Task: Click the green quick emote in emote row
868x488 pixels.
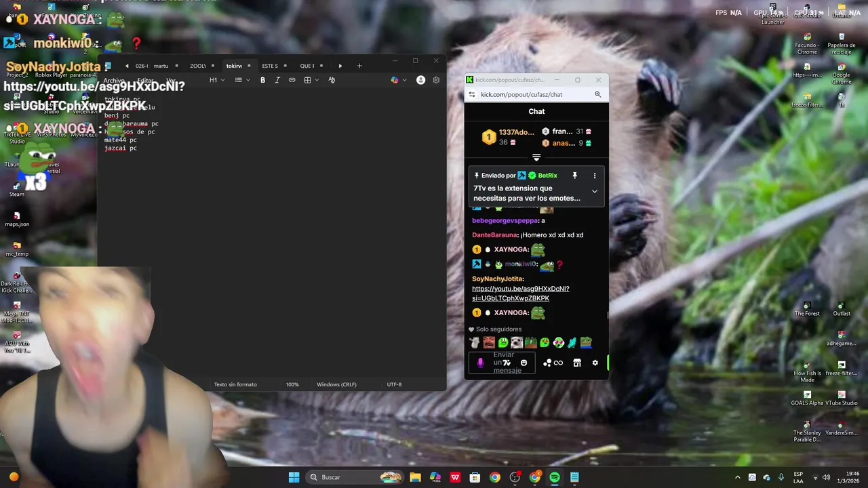Action: (503, 342)
